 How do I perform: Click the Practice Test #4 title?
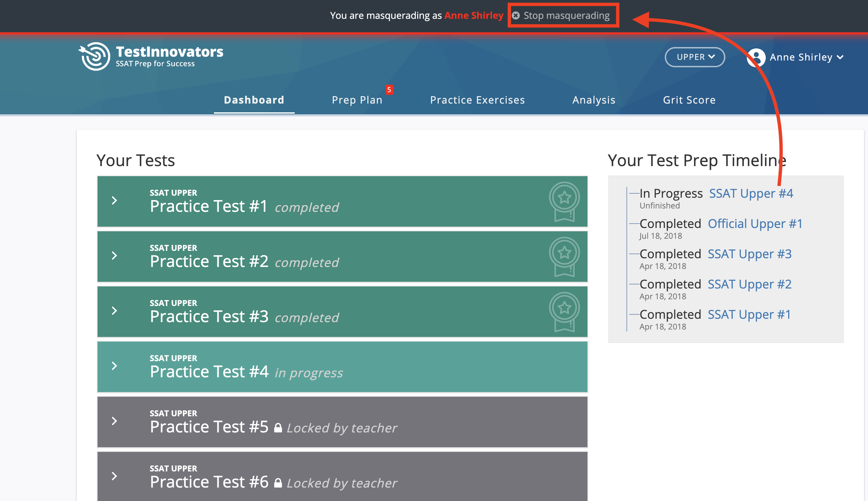coord(209,371)
